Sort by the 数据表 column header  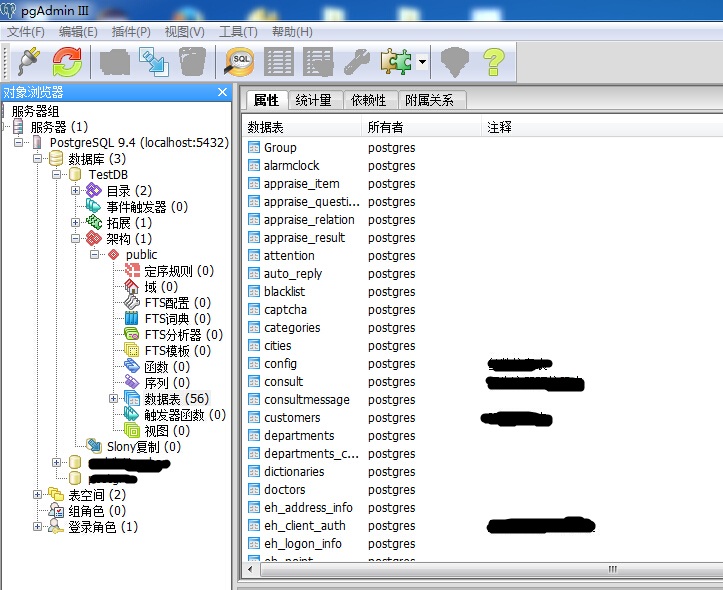tap(302, 127)
